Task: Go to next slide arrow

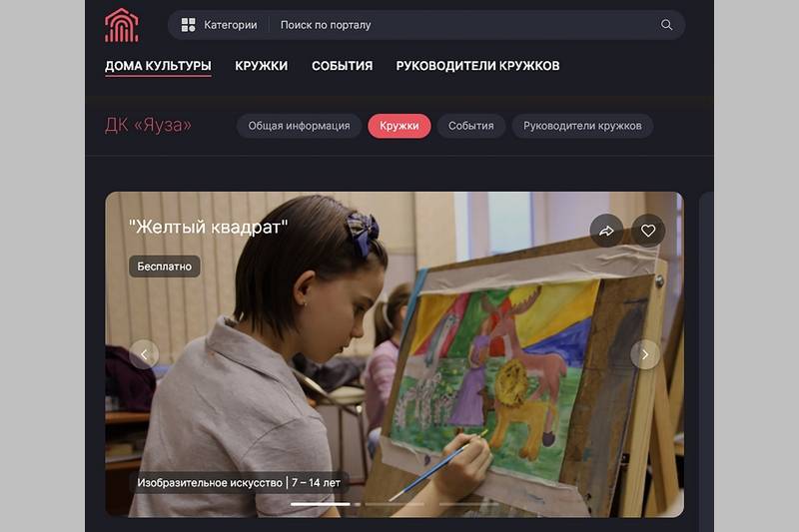Action: click(x=645, y=354)
